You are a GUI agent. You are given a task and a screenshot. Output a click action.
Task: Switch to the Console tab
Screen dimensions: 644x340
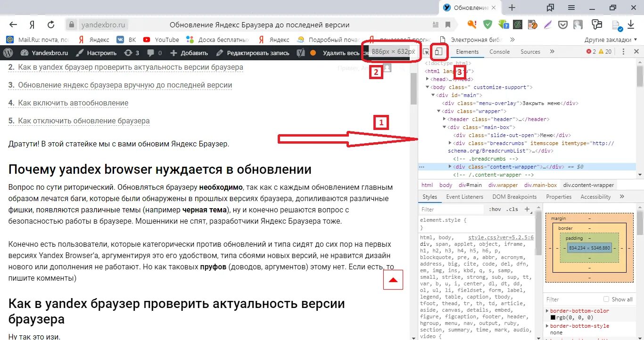[x=499, y=52]
